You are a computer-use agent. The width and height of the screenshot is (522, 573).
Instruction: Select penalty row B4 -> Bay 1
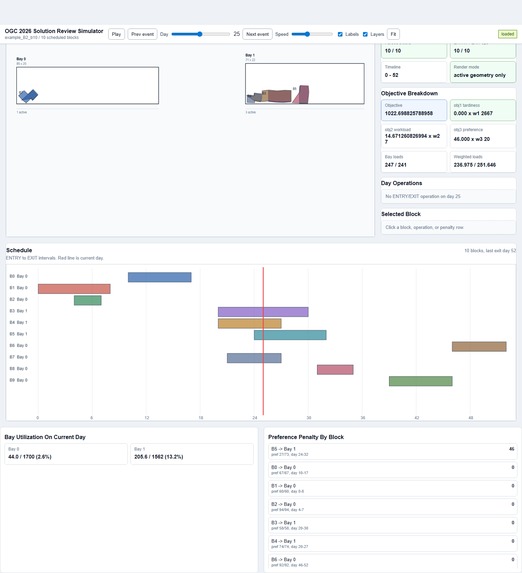pyautogui.click(x=392, y=544)
